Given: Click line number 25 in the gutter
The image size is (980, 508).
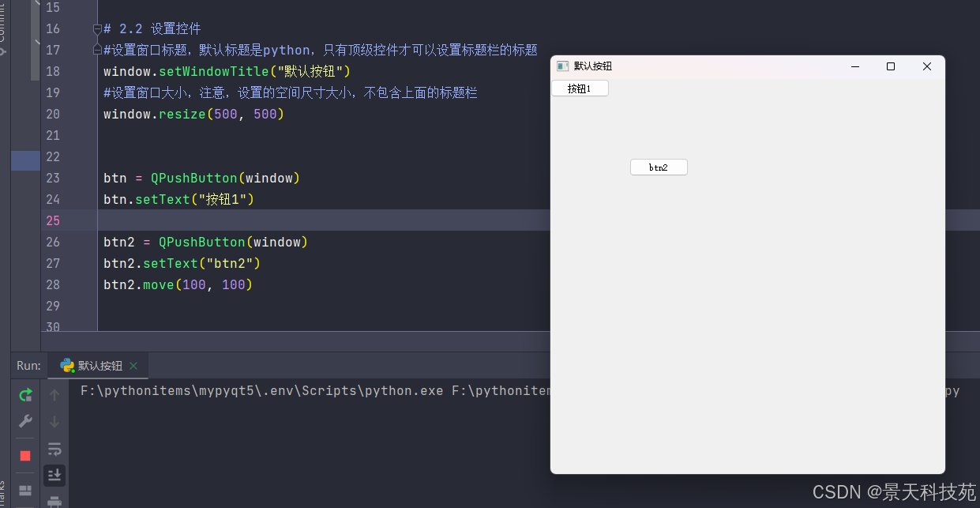Looking at the screenshot, I should [x=52, y=220].
